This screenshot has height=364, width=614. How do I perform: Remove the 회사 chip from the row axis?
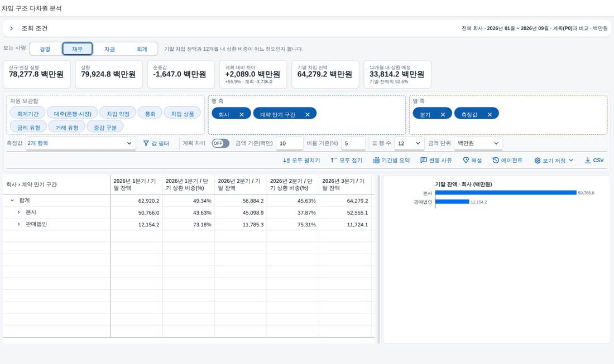[242, 115]
